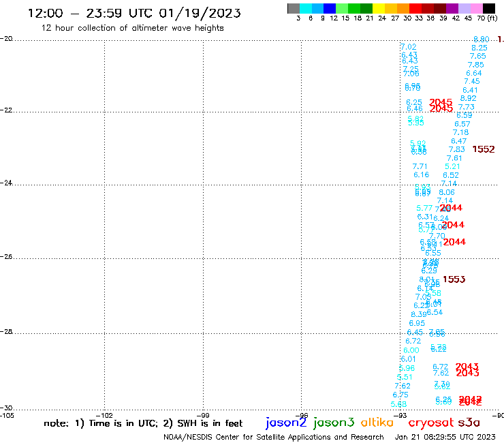The image size is (504, 443).
Task: Pick the purple swatch in the color scale
Action: pos(452,8)
